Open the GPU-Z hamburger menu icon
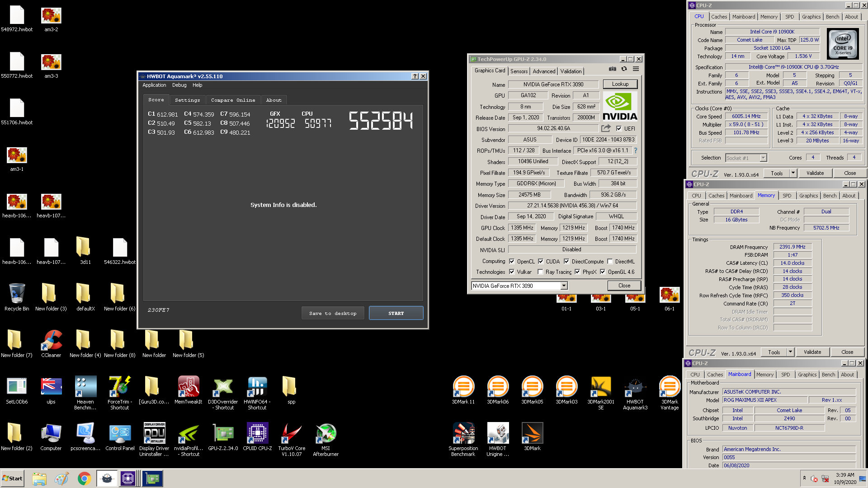This screenshot has height=488, width=868. [636, 69]
